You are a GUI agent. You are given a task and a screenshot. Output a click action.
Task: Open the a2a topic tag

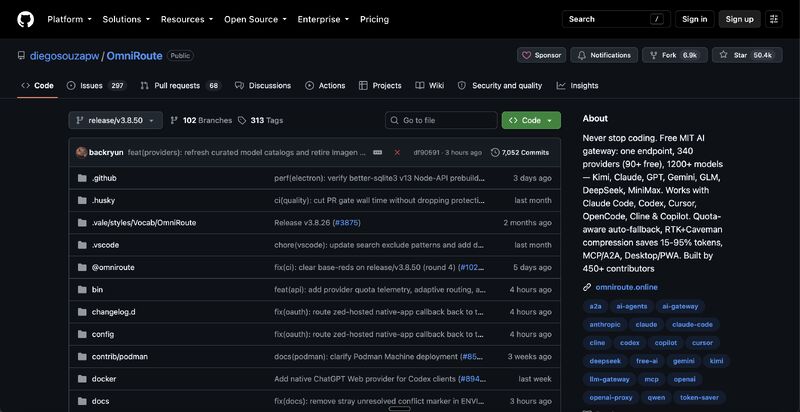point(595,306)
